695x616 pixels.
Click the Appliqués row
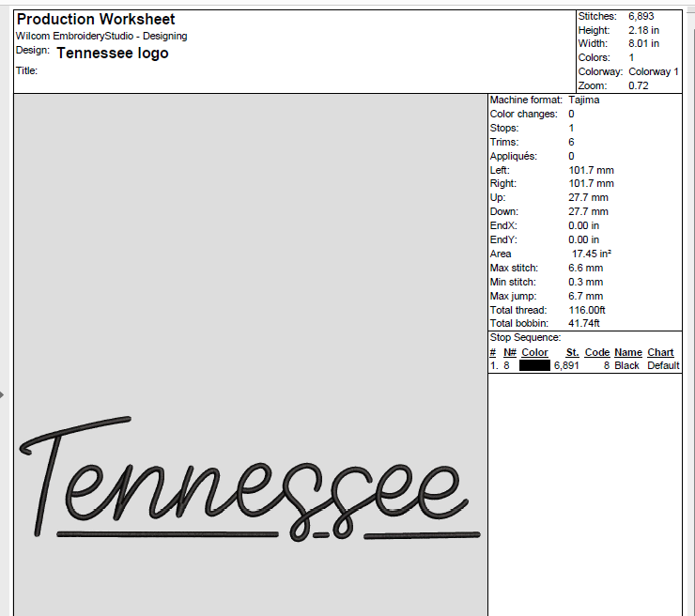[532, 156]
